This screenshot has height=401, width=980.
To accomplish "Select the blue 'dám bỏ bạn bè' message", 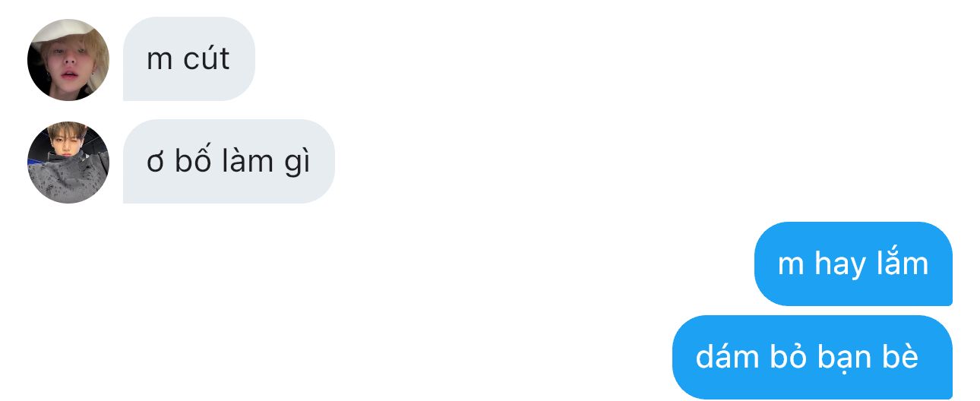I will [812, 357].
